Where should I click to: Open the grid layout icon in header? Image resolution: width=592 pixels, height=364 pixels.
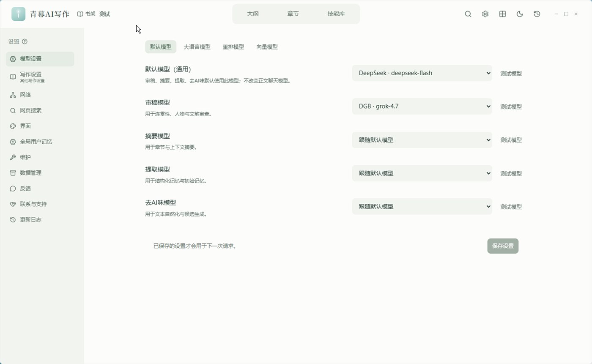click(502, 14)
